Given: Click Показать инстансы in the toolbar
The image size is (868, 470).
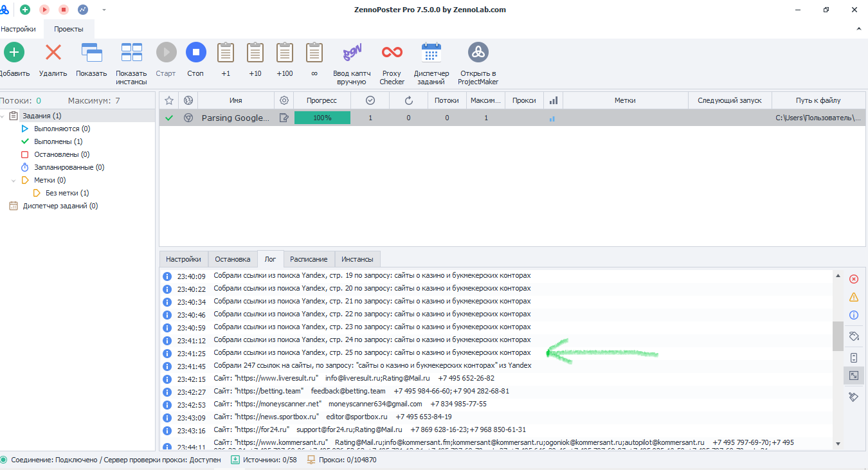Looking at the screenshot, I should coord(132,64).
